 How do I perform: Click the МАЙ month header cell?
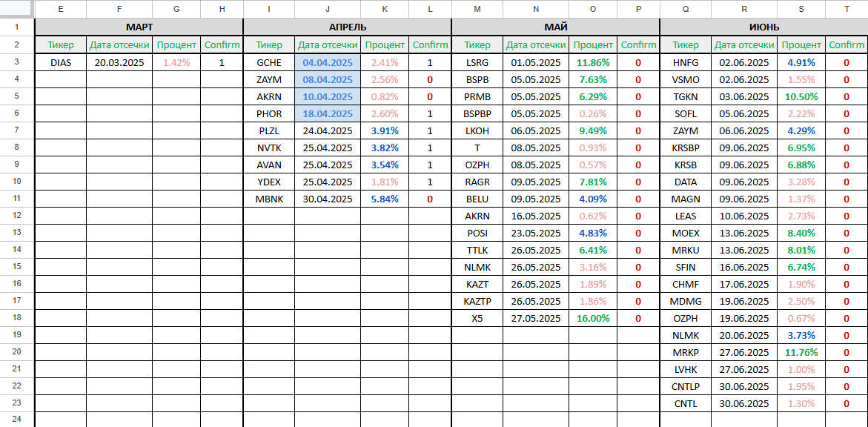[x=555, y=27]
